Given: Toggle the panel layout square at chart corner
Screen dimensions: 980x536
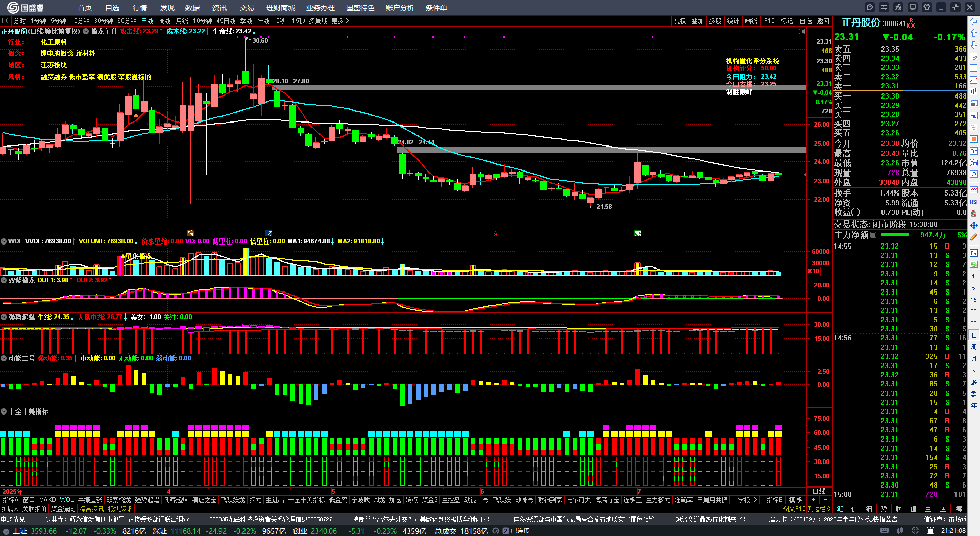Looking at the screenshot, I should coord(802,31).
